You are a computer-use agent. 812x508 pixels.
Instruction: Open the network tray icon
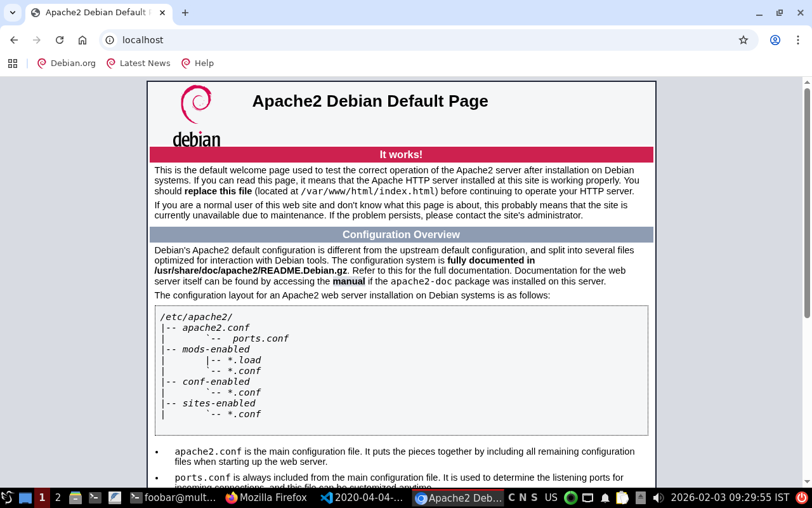pos(588,498)
